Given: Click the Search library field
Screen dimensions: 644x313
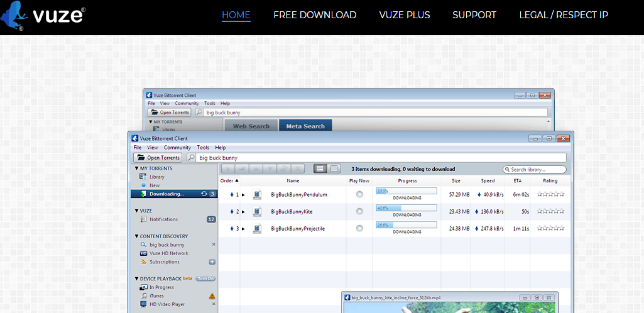Looking at the screenshot, I should [x=534, y=169].
